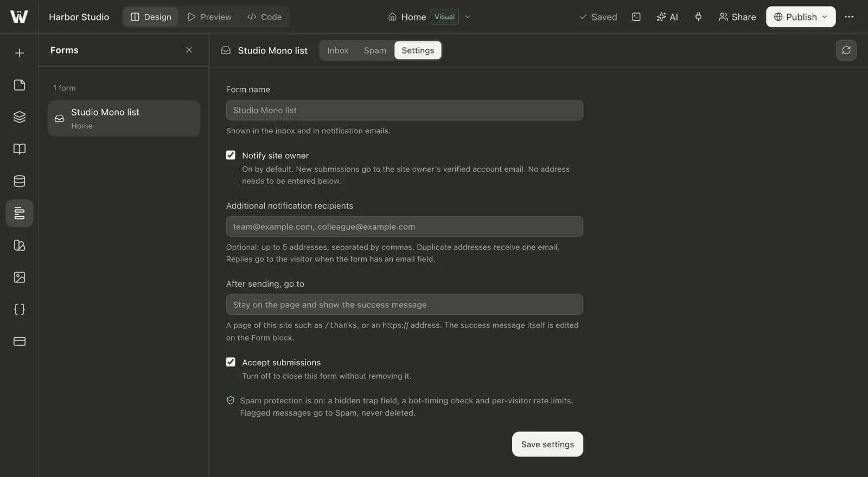Open the open-book icon in the sidebar
This screenshot has width=868, height=477.
(20, 149)
